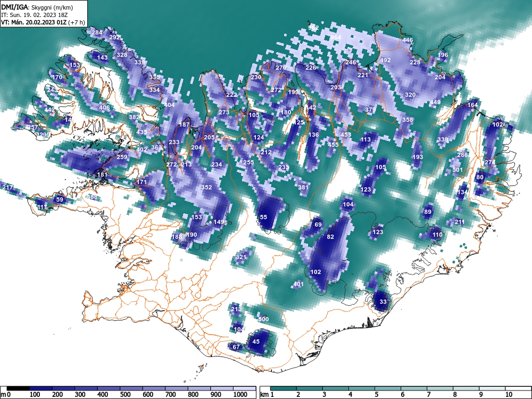
Task: Click the map value 352
Action: (206, 187)
